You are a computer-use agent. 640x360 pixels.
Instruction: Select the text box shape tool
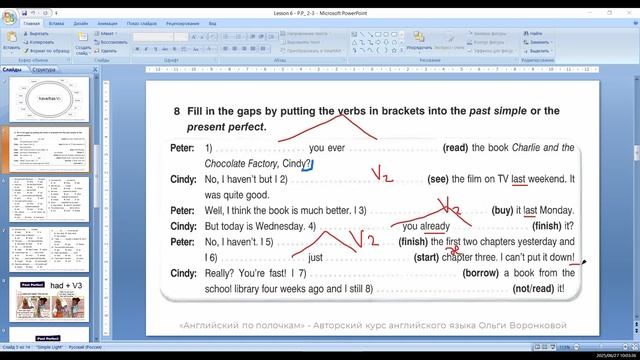(x=354, y=34)
